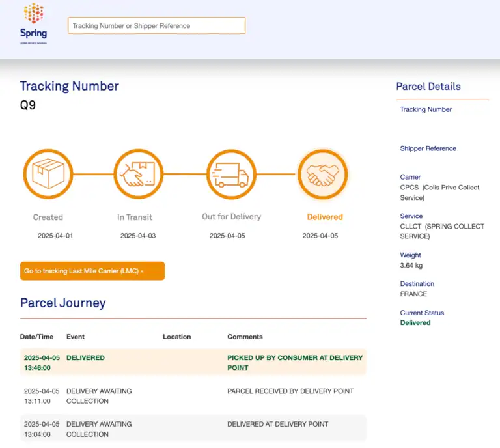Viewport: 500px width, 448px height.
Task: Open the Last Mile Carrier tracking button
Action: pos(92,271)
